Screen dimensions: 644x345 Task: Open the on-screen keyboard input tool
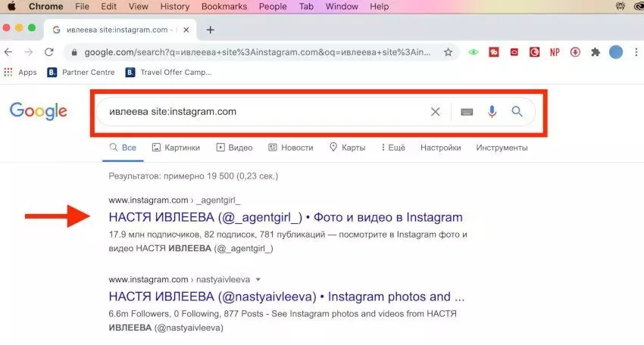[x=467, y=111]
